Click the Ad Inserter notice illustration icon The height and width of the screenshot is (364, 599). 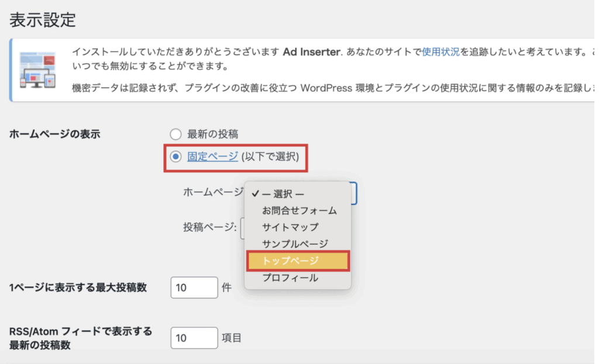click(x=38, y=69)
